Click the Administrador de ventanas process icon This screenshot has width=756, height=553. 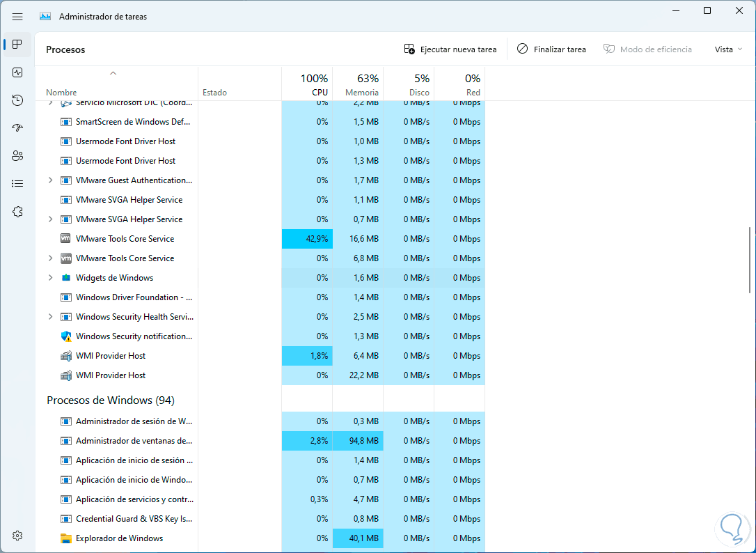point(66,441)
